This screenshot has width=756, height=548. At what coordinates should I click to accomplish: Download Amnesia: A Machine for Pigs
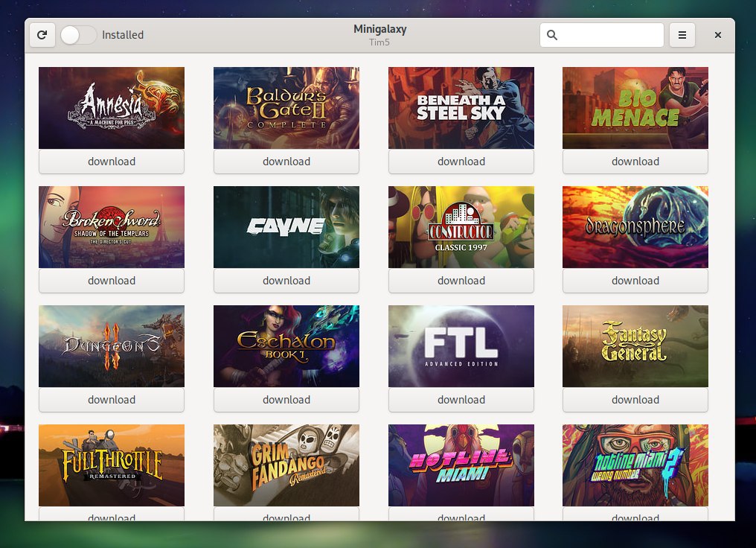(112, 162)
